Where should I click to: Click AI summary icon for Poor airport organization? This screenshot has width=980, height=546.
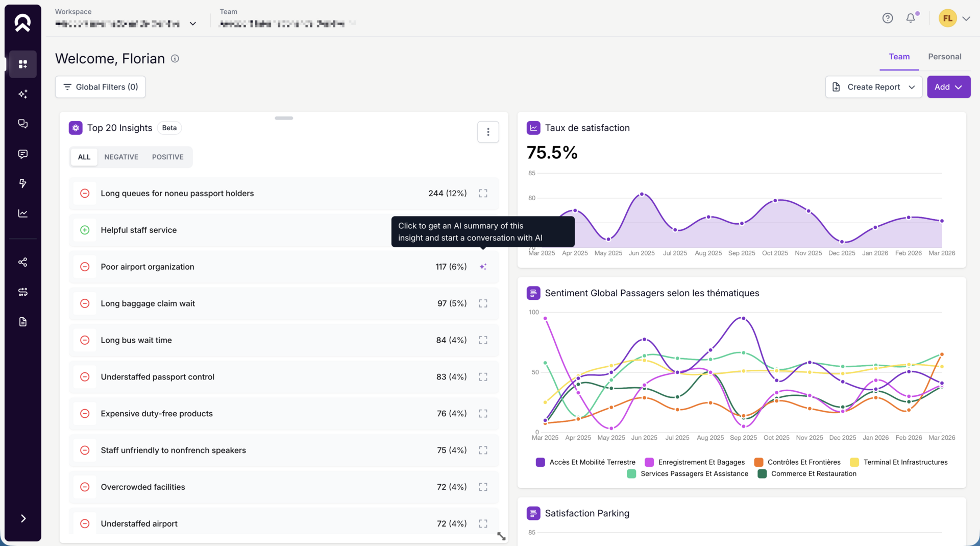(x=483, y=267)
